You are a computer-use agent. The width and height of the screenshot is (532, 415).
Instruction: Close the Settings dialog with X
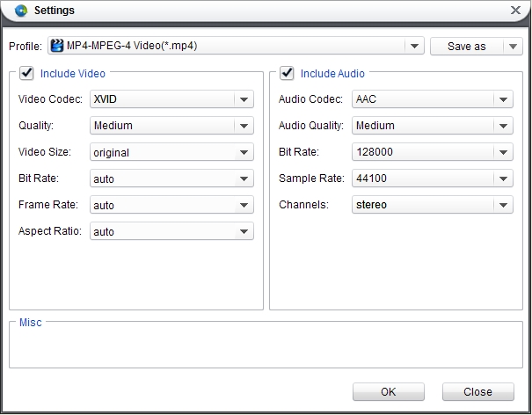point(515,11)
